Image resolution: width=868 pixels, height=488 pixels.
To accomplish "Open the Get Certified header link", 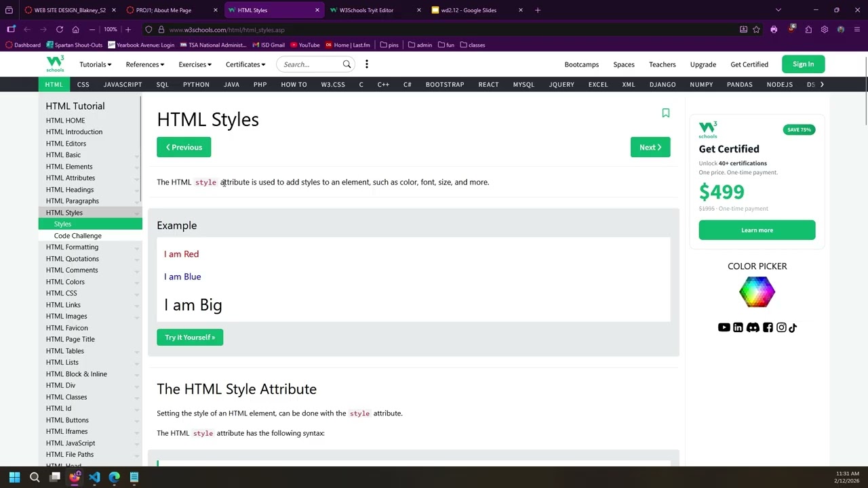I will click(749, 64).
